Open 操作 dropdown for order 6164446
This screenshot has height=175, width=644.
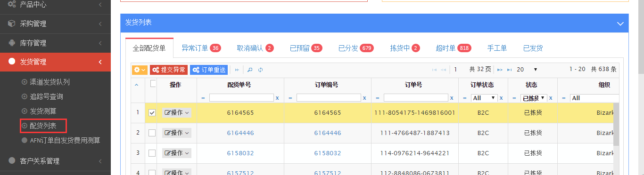point(177,133)
